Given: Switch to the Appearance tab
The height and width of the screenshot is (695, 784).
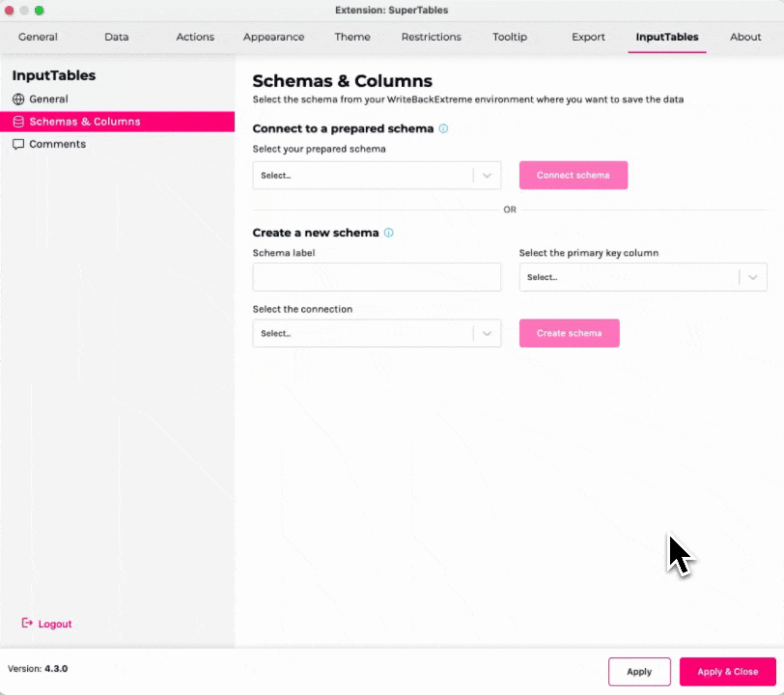Looking at the screenshot, I should [273, 37].
